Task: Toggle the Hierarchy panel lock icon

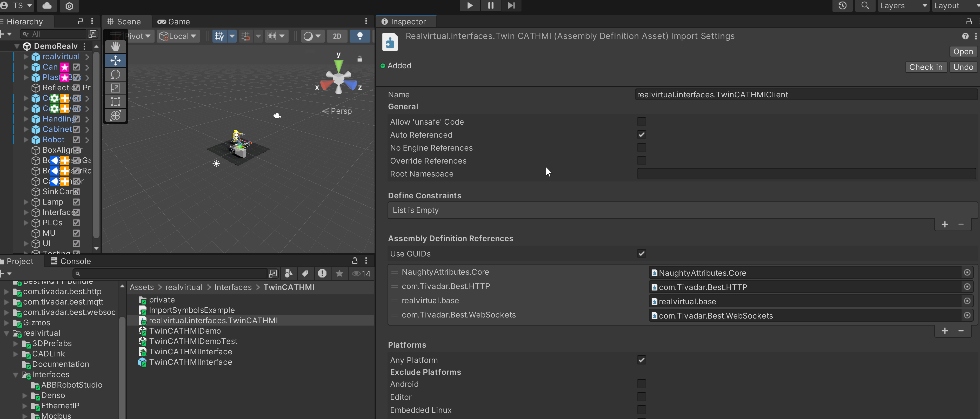Action: point(81,21)
